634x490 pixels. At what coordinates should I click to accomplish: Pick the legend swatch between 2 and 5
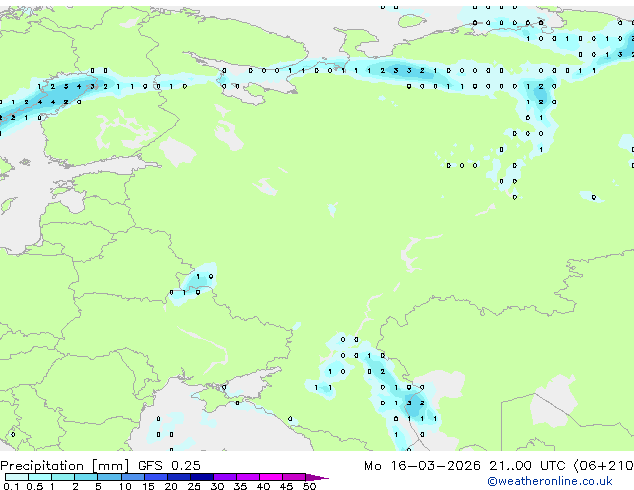(86, 477)
